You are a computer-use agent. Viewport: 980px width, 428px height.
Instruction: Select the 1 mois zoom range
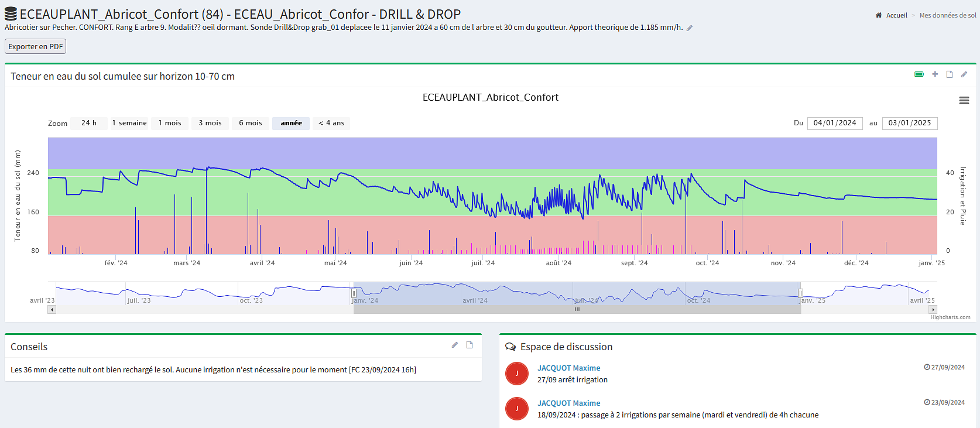[x=170, y=123]
